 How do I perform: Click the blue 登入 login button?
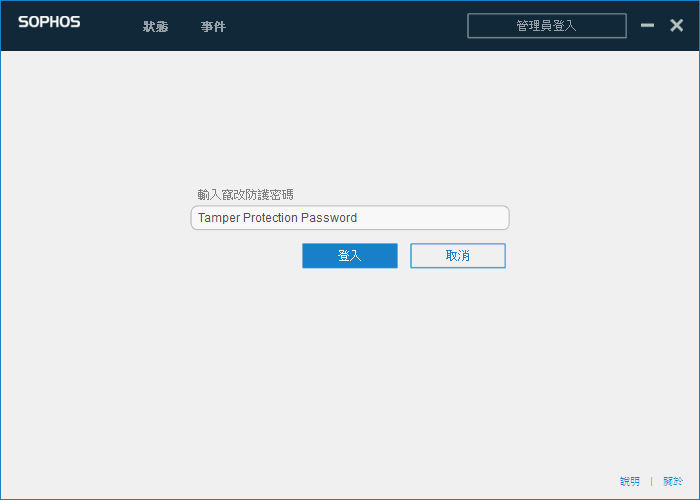point(350,256)
